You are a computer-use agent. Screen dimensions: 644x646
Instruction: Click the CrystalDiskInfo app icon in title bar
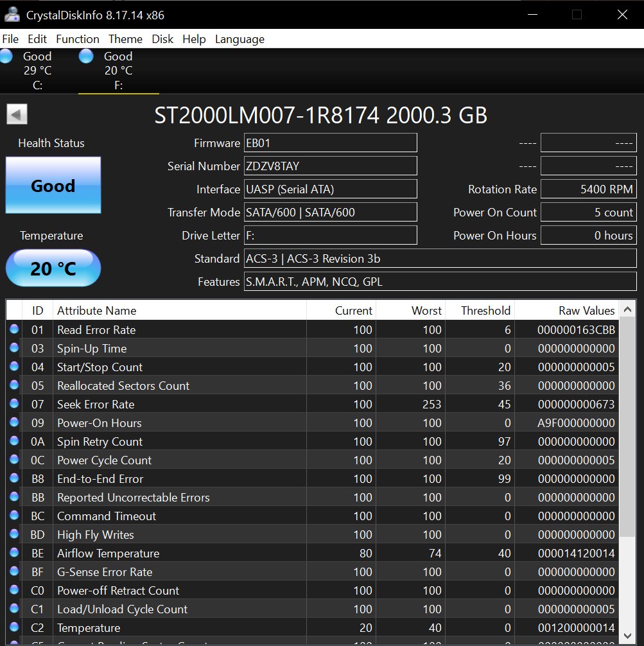click(x=12, y=15)
